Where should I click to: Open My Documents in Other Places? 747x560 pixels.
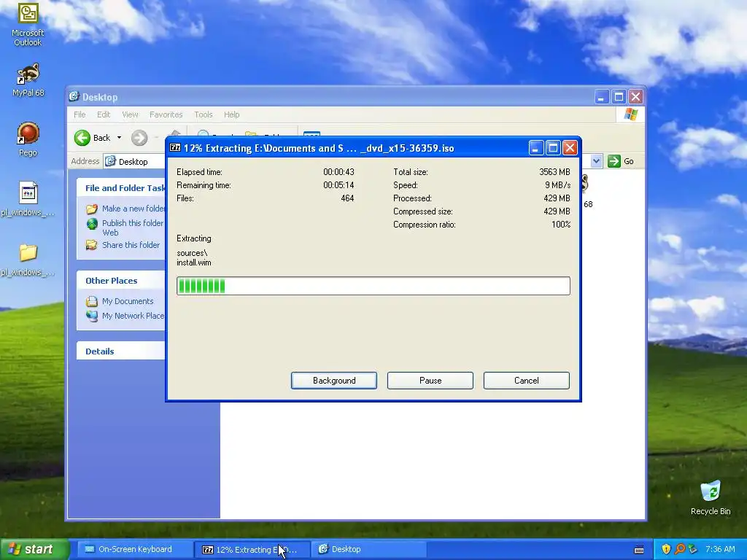pos(128,301)
